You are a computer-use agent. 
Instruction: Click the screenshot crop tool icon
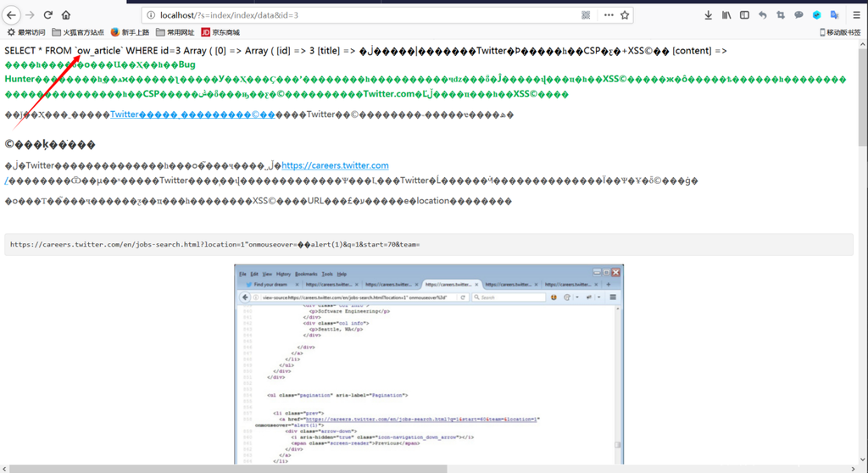[x=780, y=15]
